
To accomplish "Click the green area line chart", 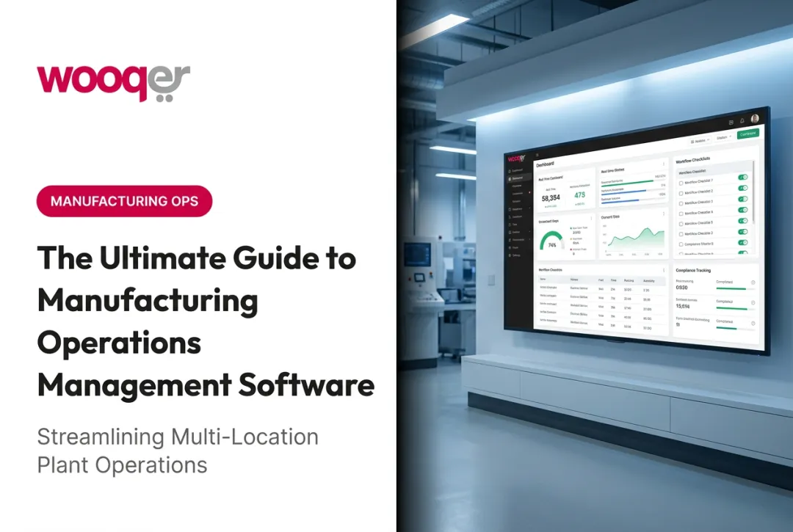I will pyautogui.click(x=636, y=240).
